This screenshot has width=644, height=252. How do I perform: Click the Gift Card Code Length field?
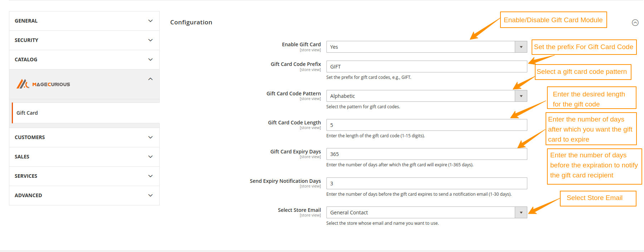pos(426,125)
